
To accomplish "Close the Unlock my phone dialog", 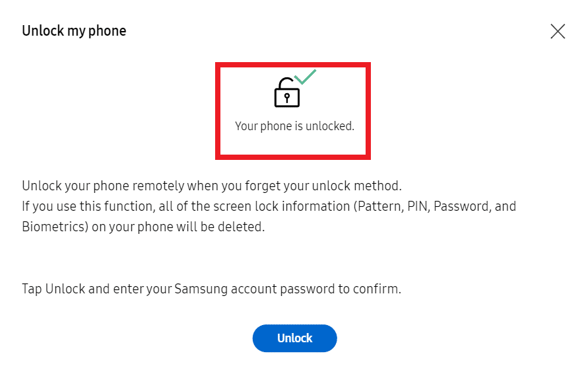I will tap(558, 31).
